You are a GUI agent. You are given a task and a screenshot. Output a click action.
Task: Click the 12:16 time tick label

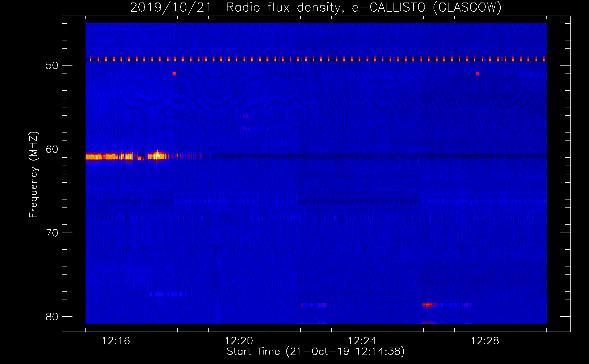coord(116,341)
